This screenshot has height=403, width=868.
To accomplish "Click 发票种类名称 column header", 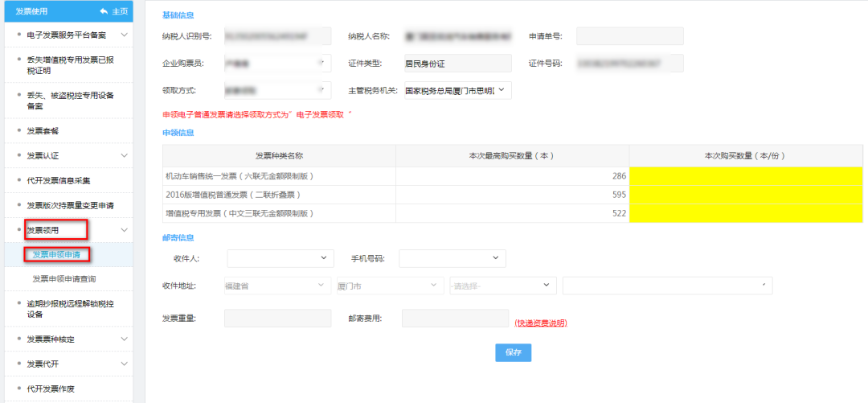I will click(x=278, y=156).
